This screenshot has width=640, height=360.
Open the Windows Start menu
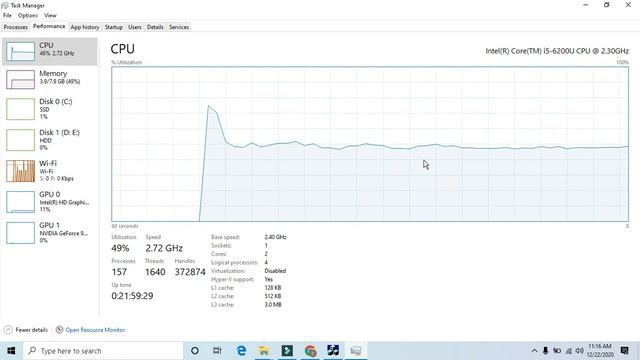(11, 351)
